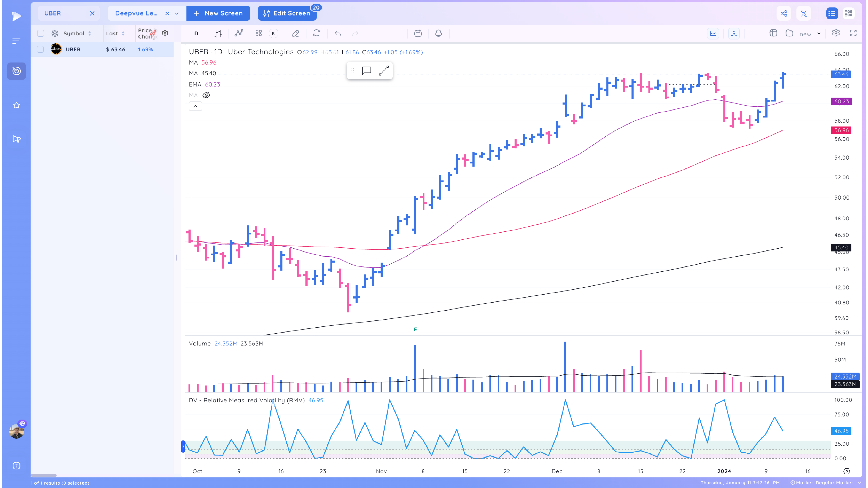Expand the Market: Regular Market status dropdown

point(859,483)
